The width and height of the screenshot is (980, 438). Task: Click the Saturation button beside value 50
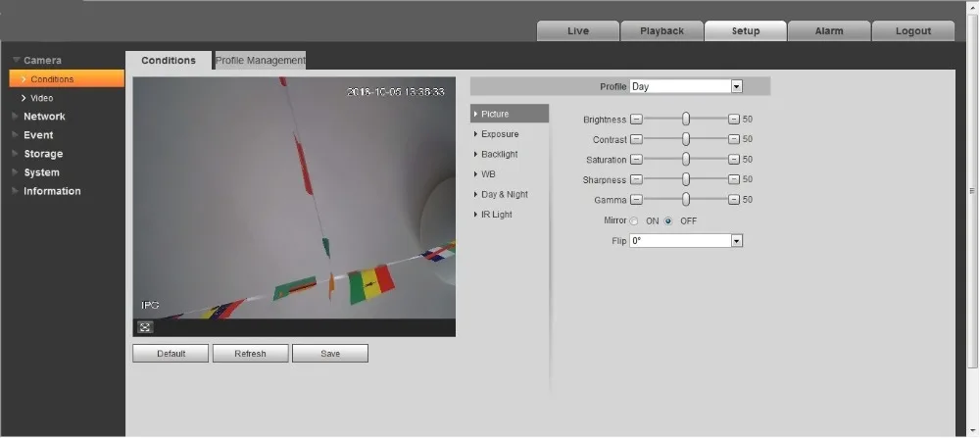[734, 160]
